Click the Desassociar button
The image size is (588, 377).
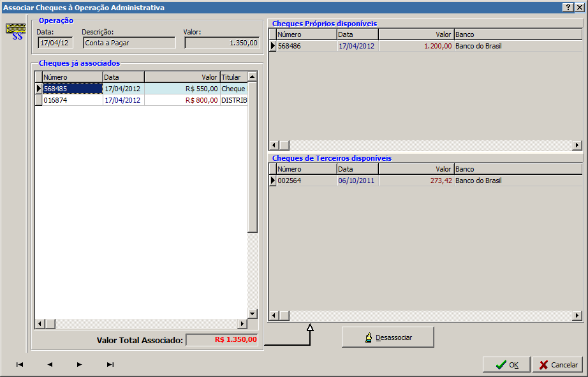pos(388,337)
